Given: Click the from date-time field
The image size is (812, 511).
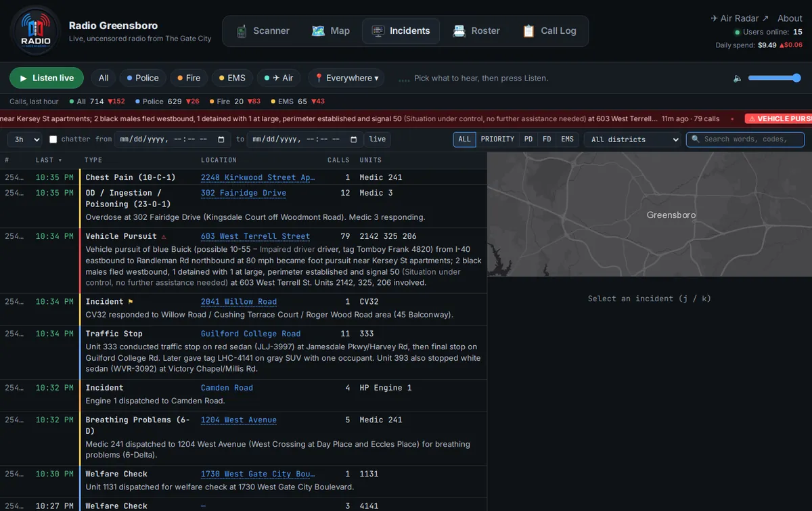Looking at the screenshot, I should click(x=173, y=139).
